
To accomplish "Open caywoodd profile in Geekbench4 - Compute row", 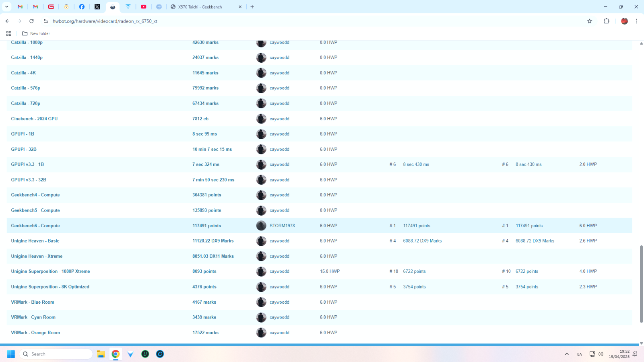I will 279,195.
